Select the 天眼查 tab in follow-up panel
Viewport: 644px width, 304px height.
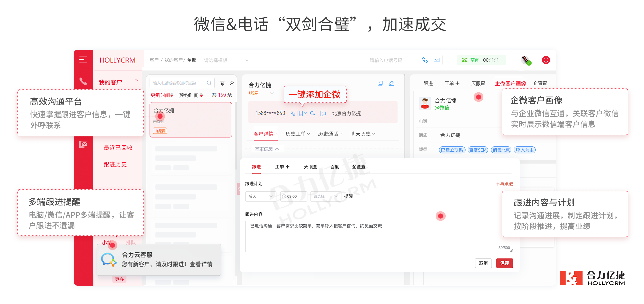coord(310,167)
